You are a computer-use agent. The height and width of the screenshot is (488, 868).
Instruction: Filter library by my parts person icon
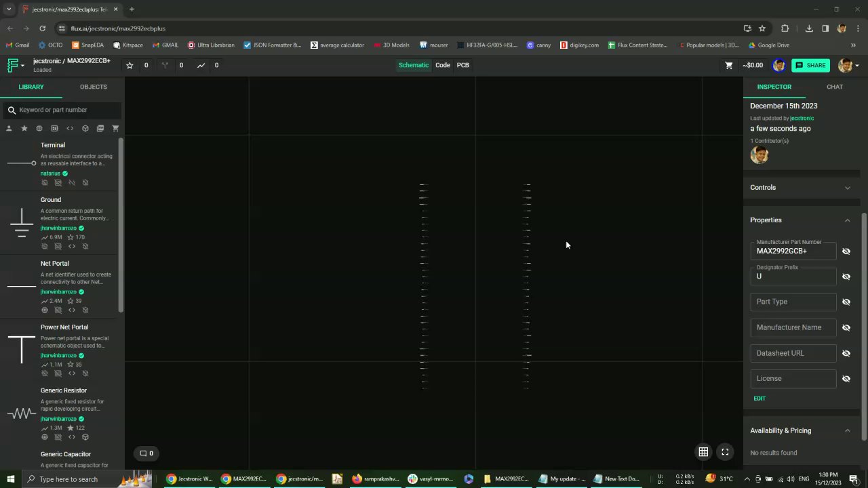[9, 128]
